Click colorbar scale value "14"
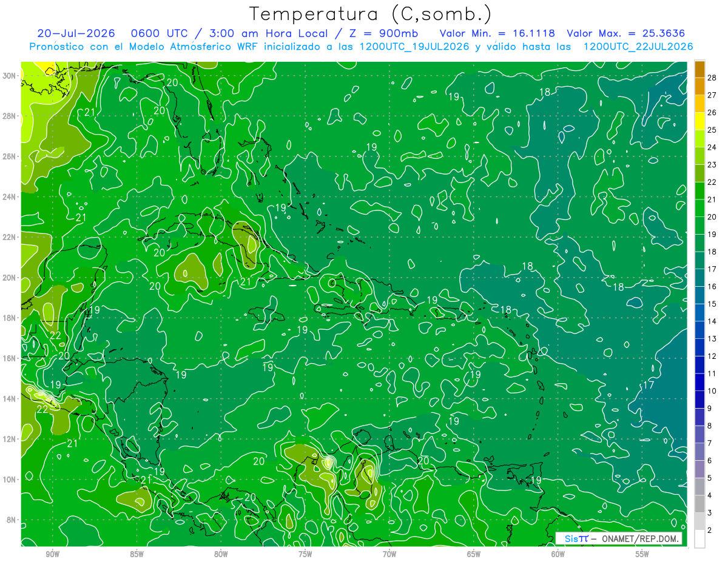 (x=713, y=321)
